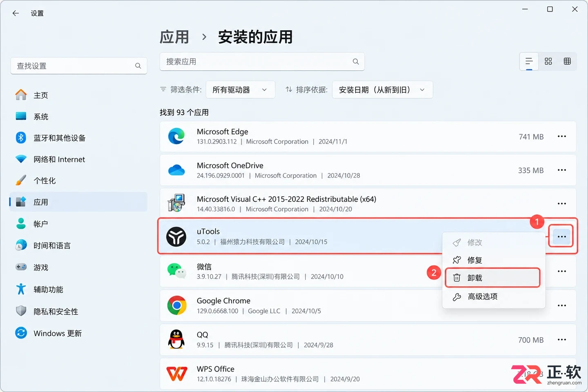Viewport: 588px width, 392px height.
Task: Open more options for Microsoft OneDrive
Action: tap(562, 170)
